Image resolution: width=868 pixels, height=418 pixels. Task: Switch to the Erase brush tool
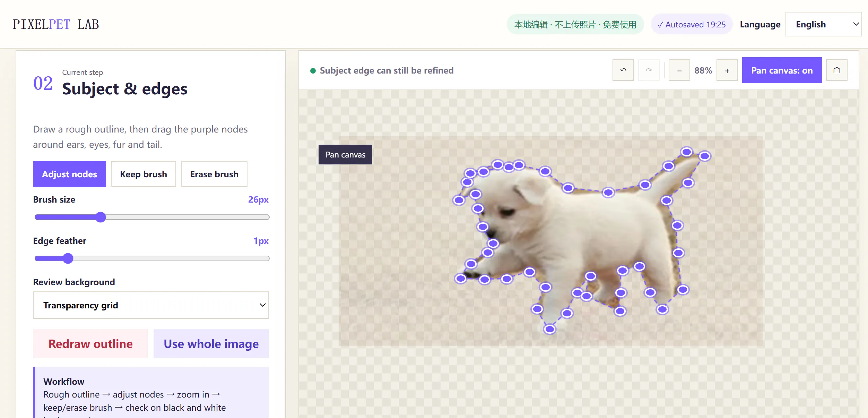click(214, 174)
